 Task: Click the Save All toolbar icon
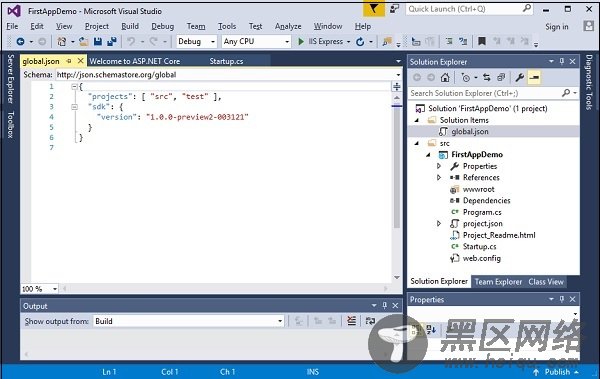(x=112, y=41)
